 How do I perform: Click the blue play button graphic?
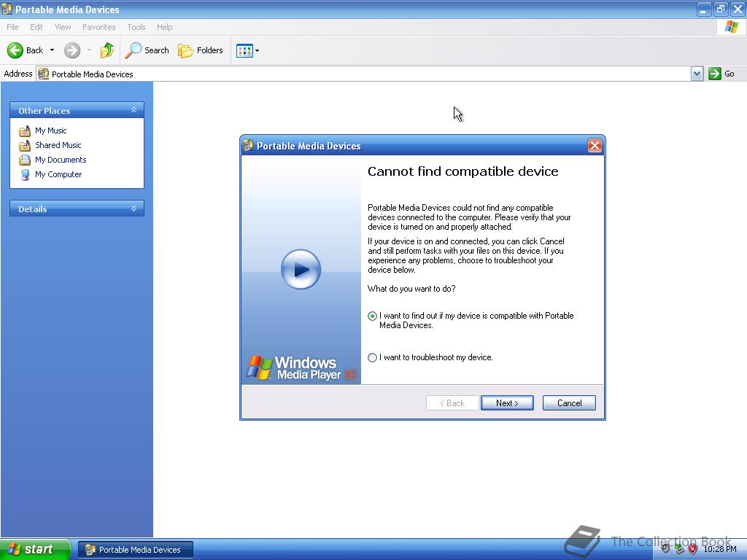point(301,270)
